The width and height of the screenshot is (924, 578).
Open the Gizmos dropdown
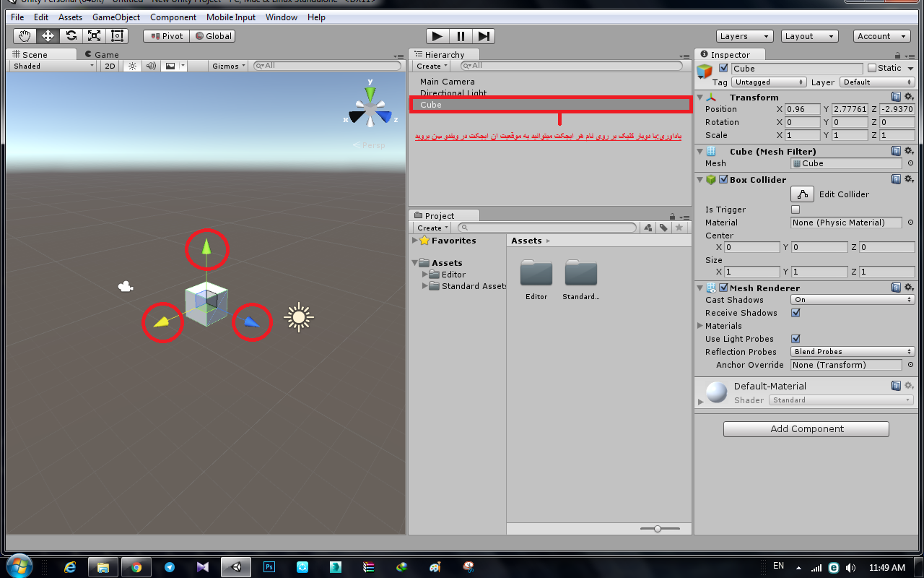point(228,66)
